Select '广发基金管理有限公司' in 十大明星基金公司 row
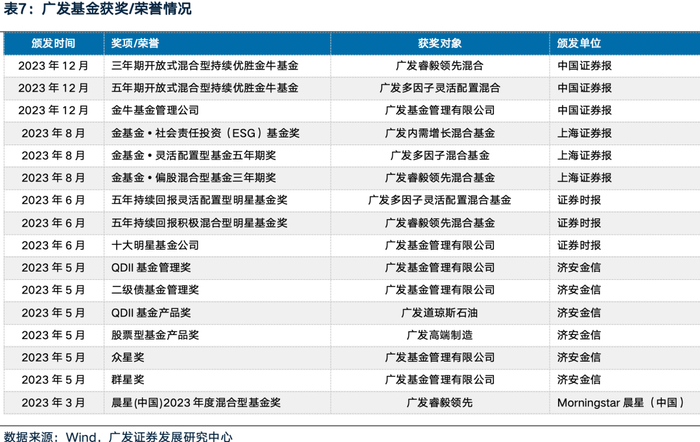700x442 pixels. pos(440,245)
